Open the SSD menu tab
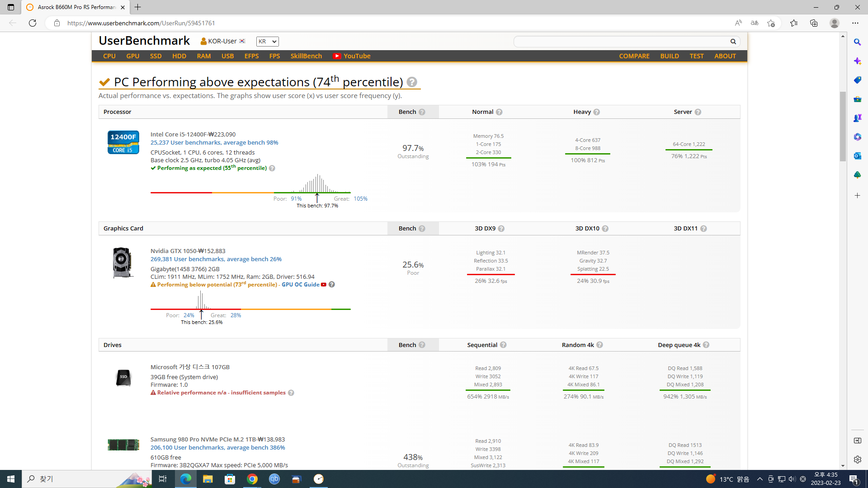868x488 pixels. (x=156, y=56)
